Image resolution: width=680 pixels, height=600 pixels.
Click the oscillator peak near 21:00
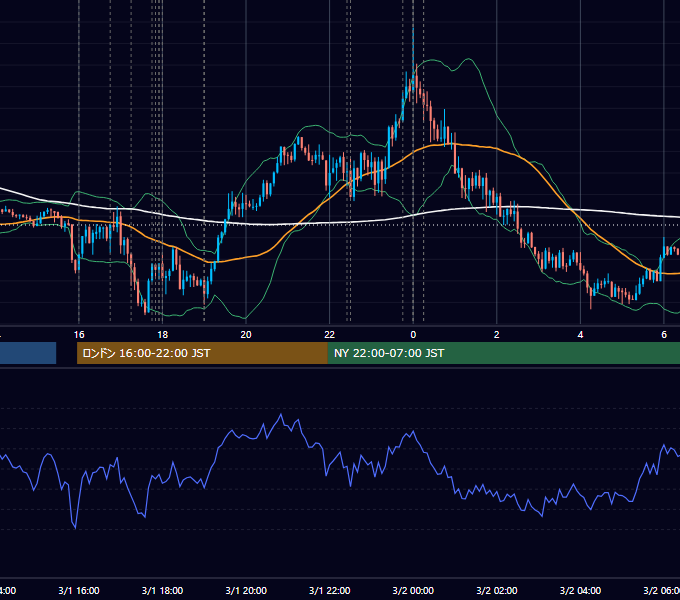(x=281, y=415)
